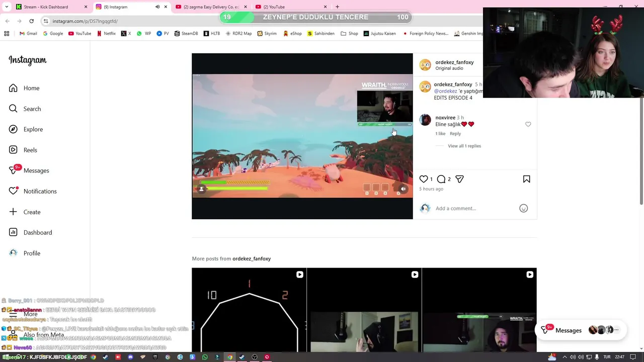
Task: Show hidden system tray icons
Action: (565, 357)
